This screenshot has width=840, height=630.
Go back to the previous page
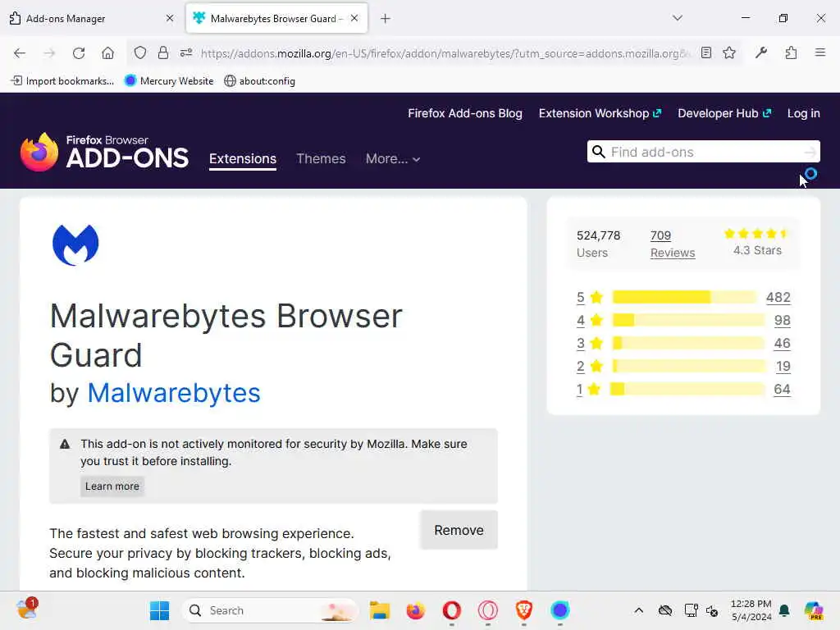pyautogui.click(x=20, y=53)
